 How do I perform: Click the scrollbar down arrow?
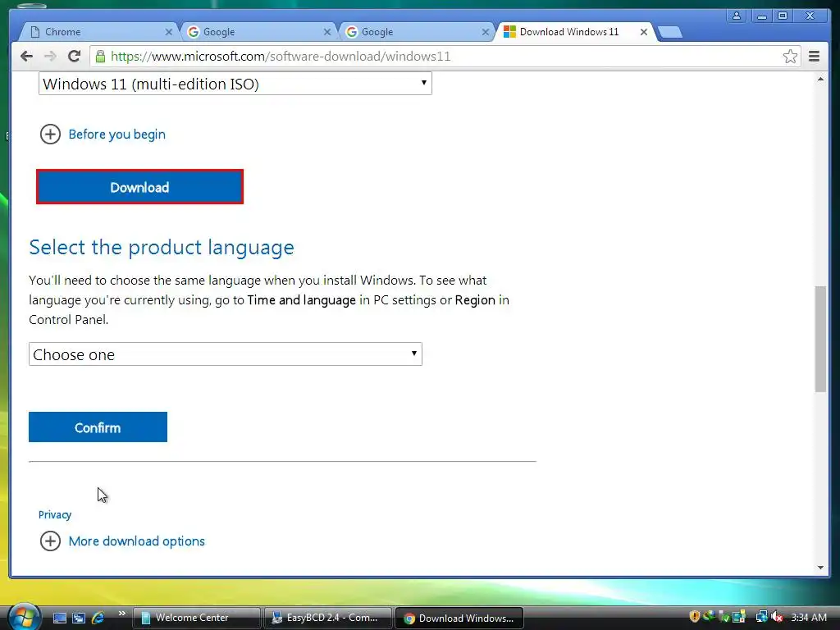820,568
